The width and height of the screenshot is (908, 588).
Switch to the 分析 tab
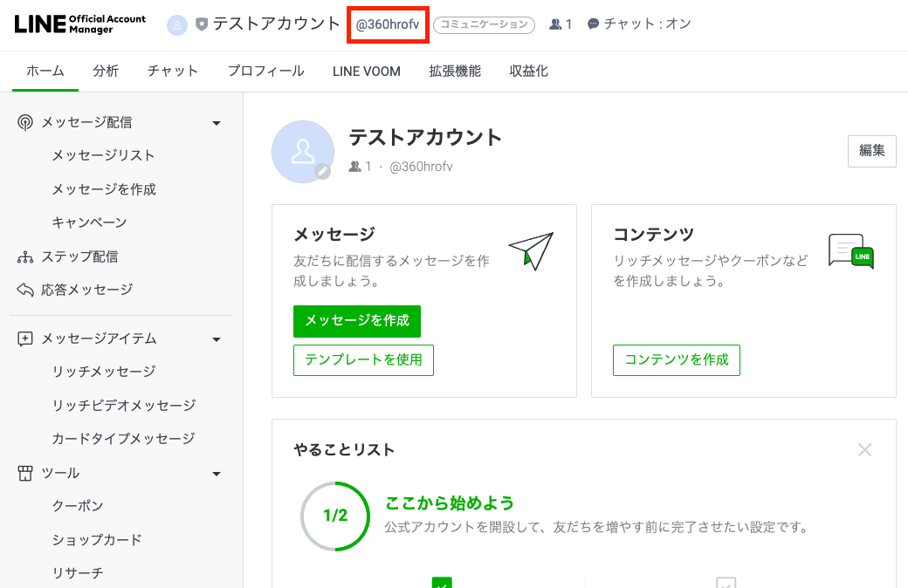106,72
